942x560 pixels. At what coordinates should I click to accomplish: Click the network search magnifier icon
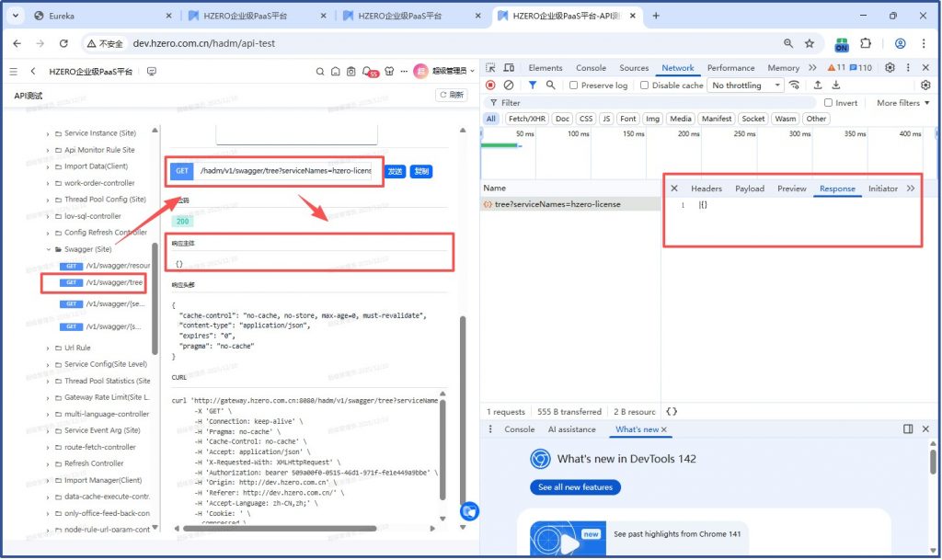coord(551,86)
